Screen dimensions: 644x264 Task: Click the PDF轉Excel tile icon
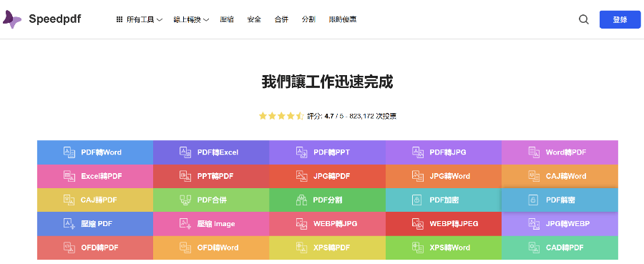pos(185,152)
